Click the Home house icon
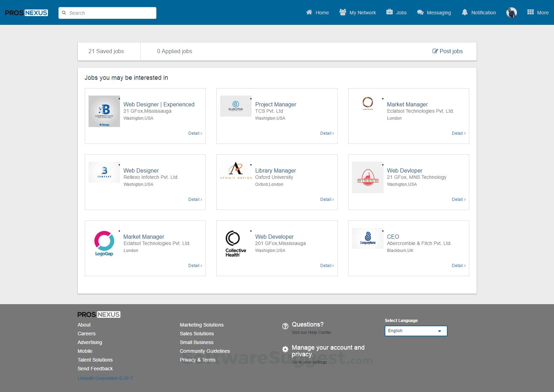Screen dimensions: 554x392 pos(309,12)
